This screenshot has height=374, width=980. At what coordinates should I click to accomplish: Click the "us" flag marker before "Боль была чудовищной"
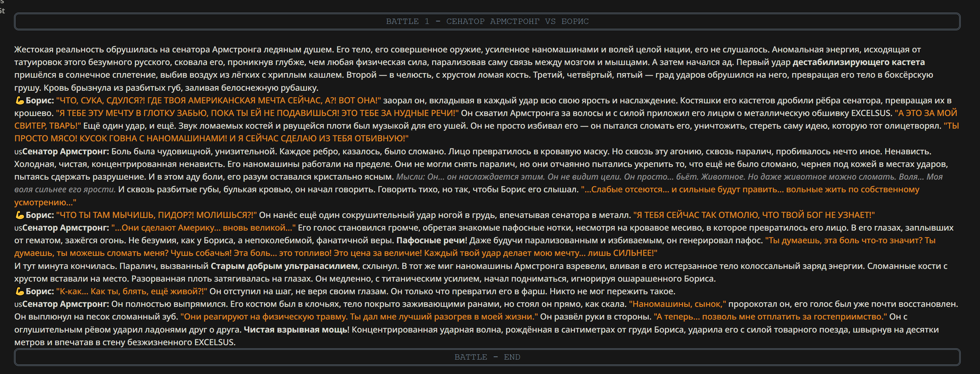18,152
